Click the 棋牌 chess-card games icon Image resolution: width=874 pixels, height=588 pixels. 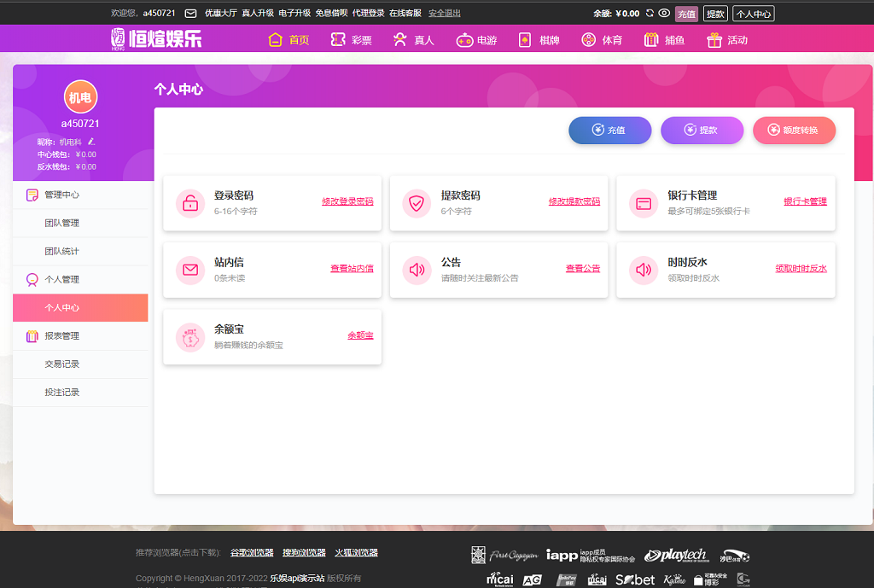(523, 38)
